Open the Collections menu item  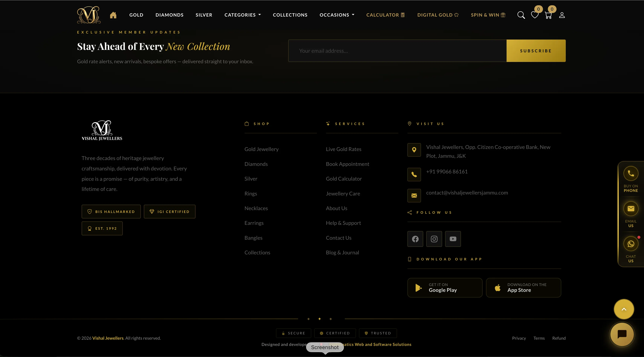(290, 15)
